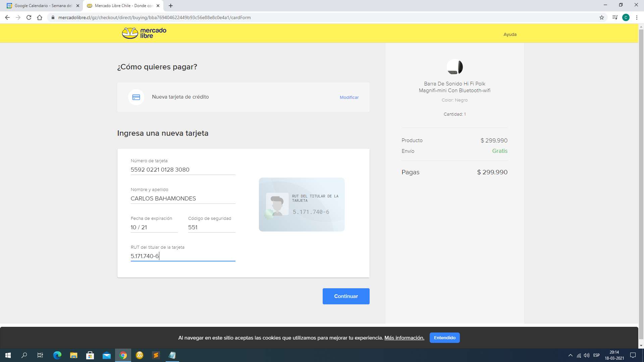Switch to Google Calendario tab
The height and width of the screenshot is (362, 644).
coord(43,6)
